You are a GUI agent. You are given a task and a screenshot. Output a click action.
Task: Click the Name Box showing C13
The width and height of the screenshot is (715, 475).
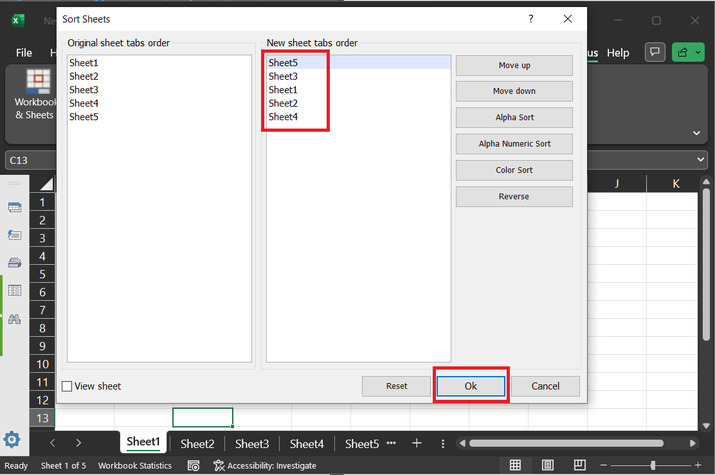(x=31, y=160)
